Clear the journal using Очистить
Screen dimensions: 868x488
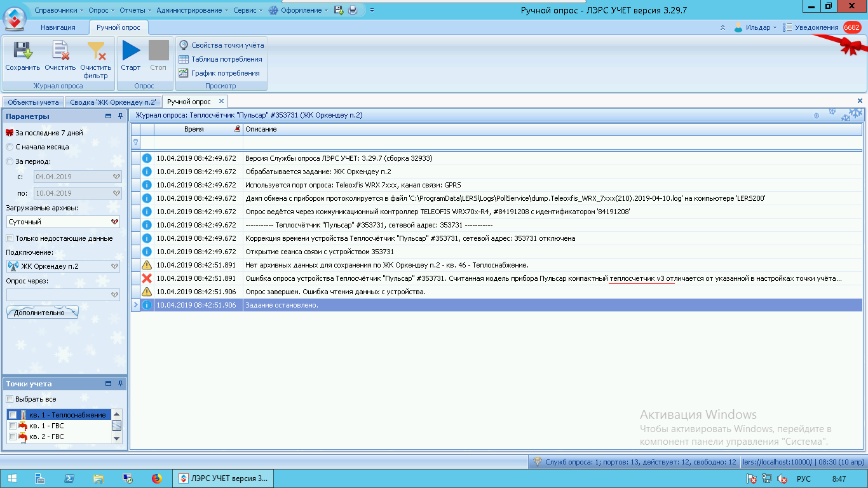60,56
